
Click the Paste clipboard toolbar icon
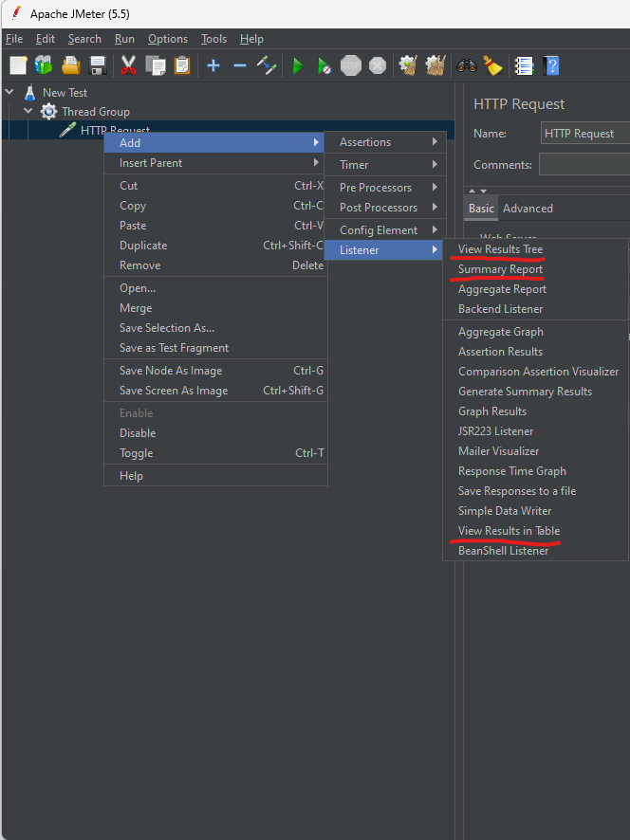coord(182,66)
